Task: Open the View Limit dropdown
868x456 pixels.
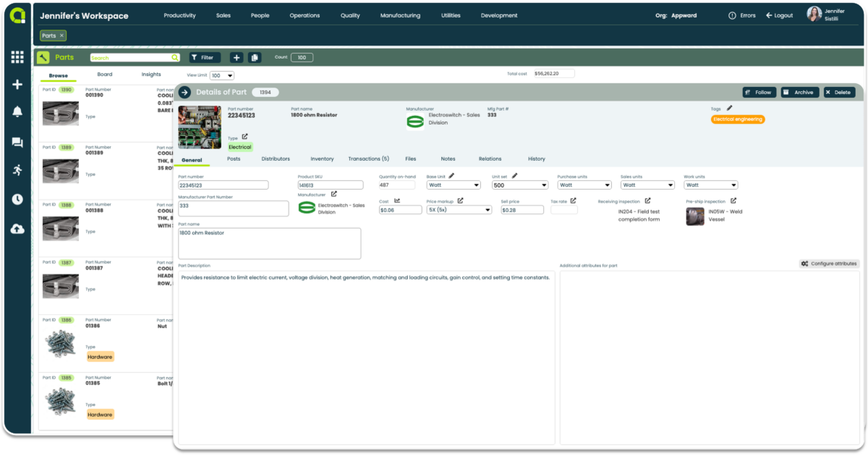Action: [221, 75]
